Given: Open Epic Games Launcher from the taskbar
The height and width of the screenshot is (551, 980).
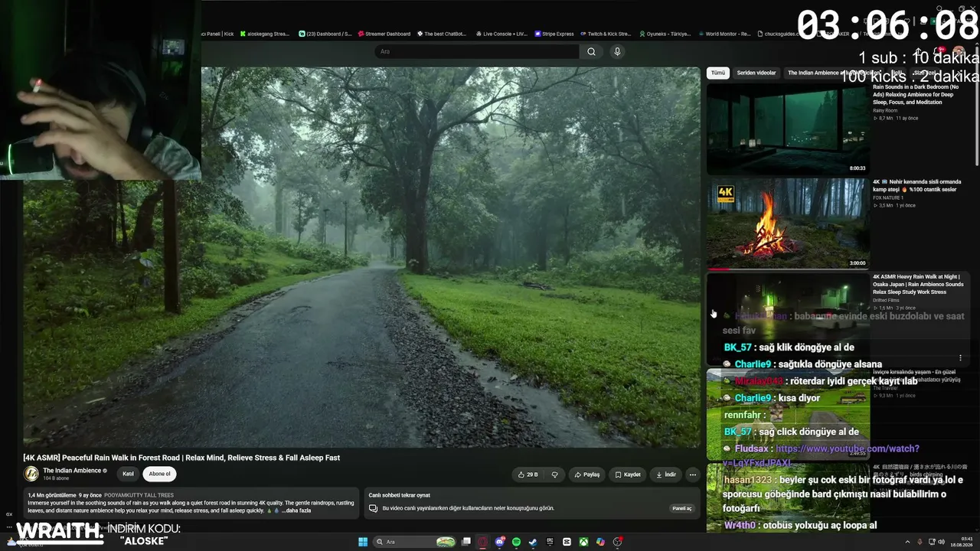Looking at the screenshot, I should [x=550, y=542].
